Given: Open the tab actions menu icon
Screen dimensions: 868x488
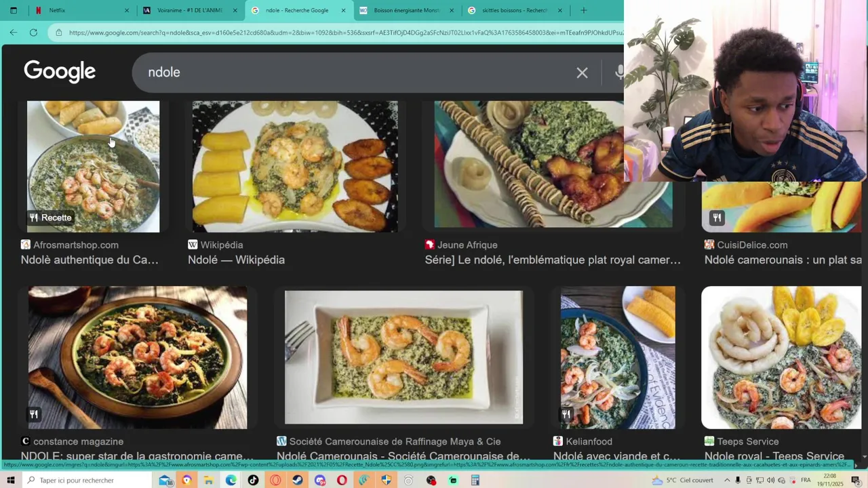Looking at the screenshot, I should point(13,10).
